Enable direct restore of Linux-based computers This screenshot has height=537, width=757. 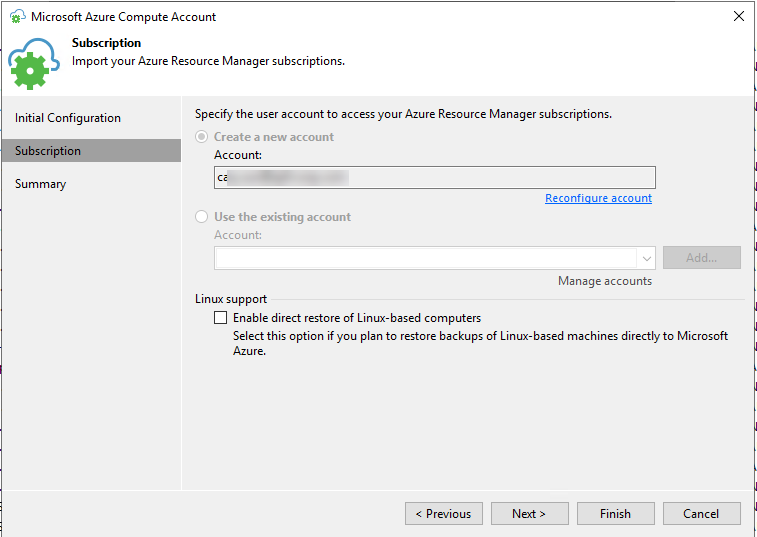[x=221, y=317]
